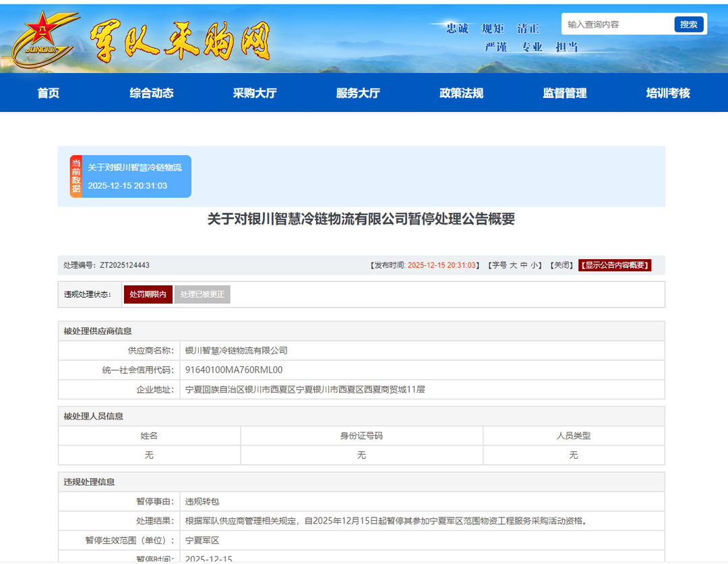This screenshot has width=728, height=564.
Task: Set font size to 小
Action: [534, 265]
